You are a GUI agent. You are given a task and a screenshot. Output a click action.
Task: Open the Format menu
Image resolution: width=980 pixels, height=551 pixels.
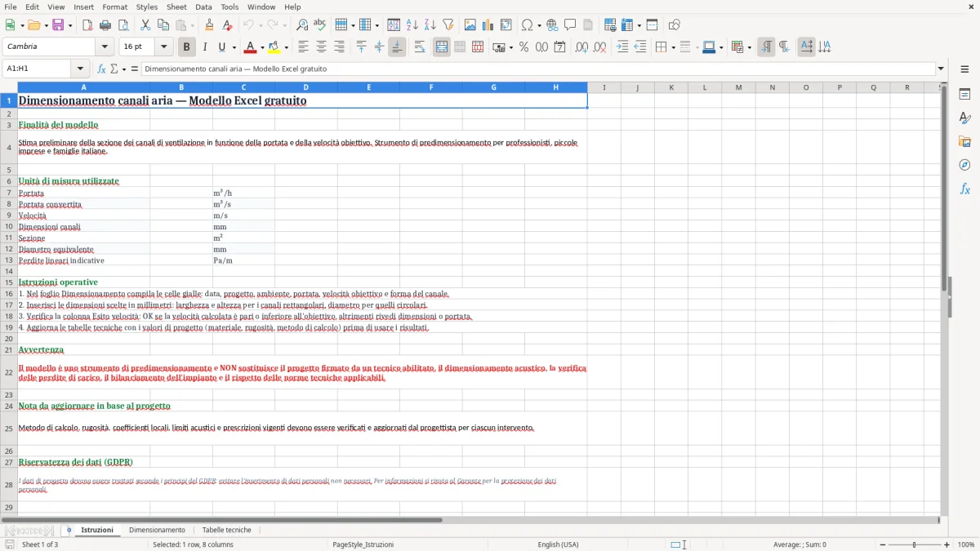pos(115,7)
